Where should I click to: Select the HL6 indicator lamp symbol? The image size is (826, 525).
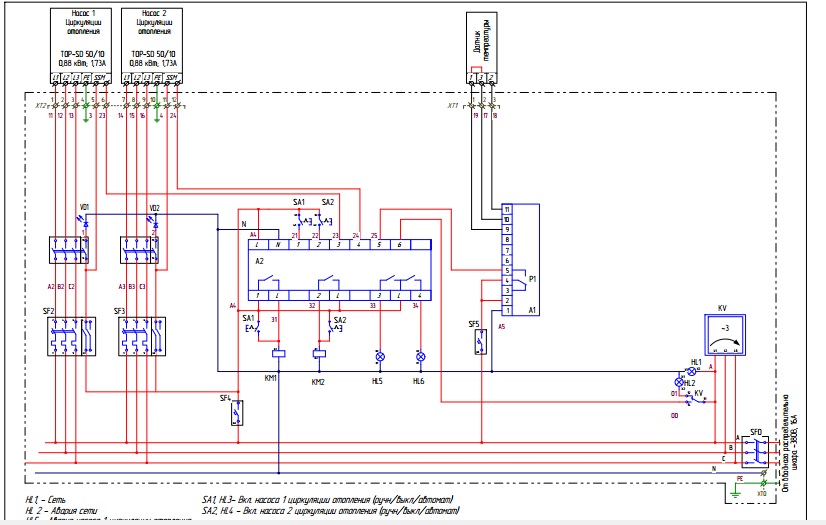pyautogui.click(x=420, y=356)
